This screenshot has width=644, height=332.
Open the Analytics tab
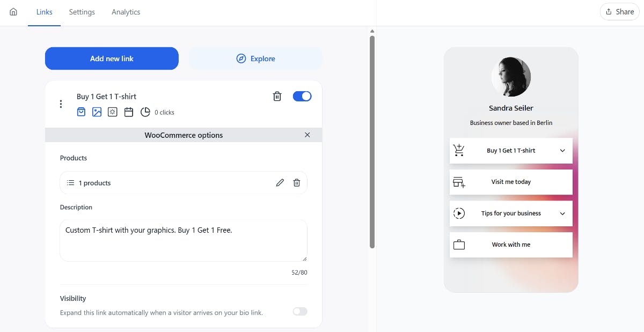pos(126,12)
